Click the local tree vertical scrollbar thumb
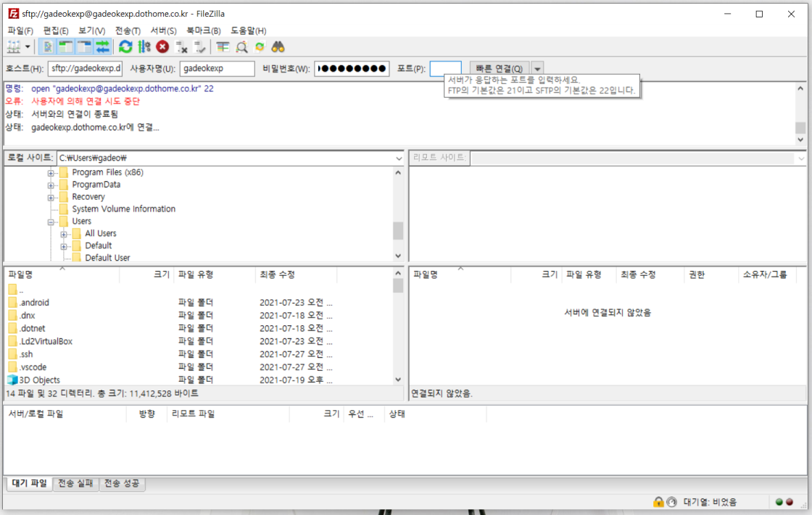Image resolution: width=812 pixels, height=515 pixels. click(x=398, y=231)
